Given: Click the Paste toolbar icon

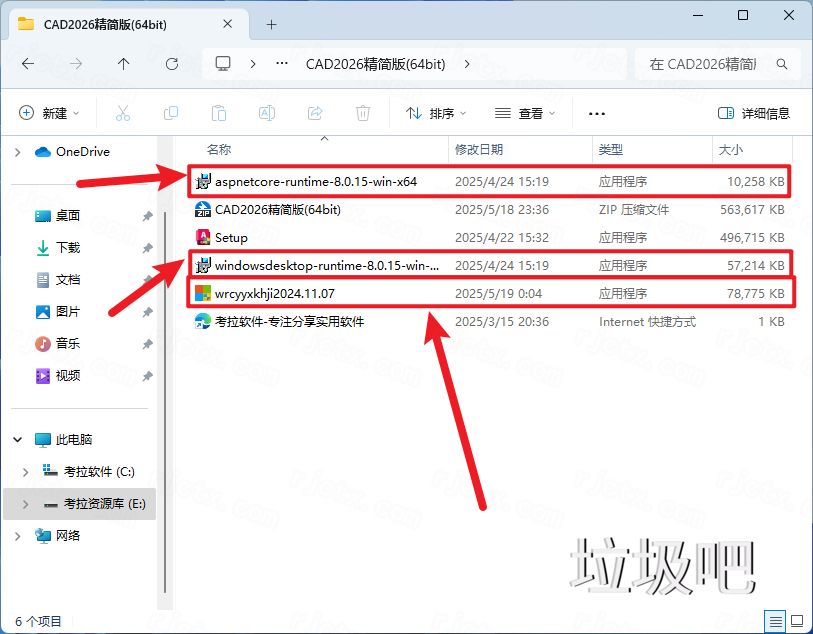Looking at the screenshot, I should (x=219, y=113).
